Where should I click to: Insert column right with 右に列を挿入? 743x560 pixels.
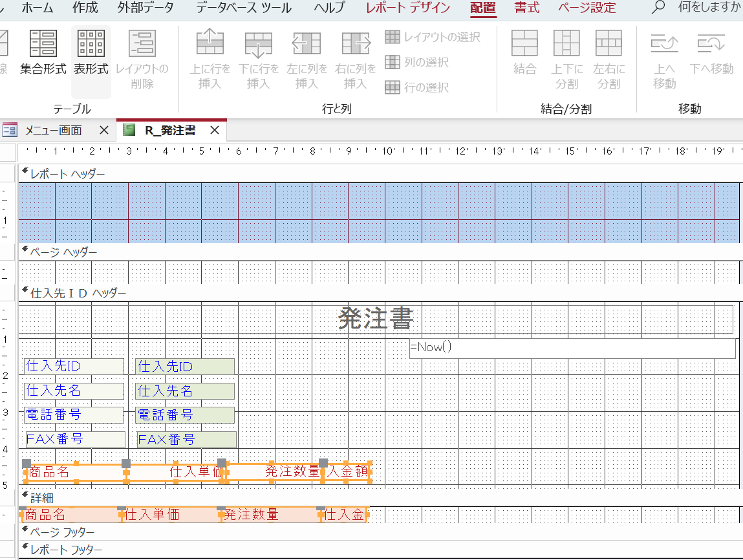tap(356, 59)
